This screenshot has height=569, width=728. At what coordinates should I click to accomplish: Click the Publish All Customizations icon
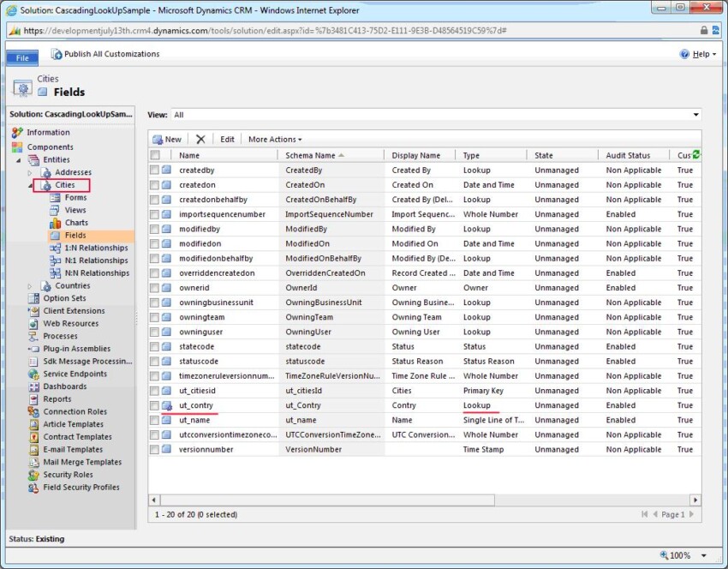pos(57,54)
